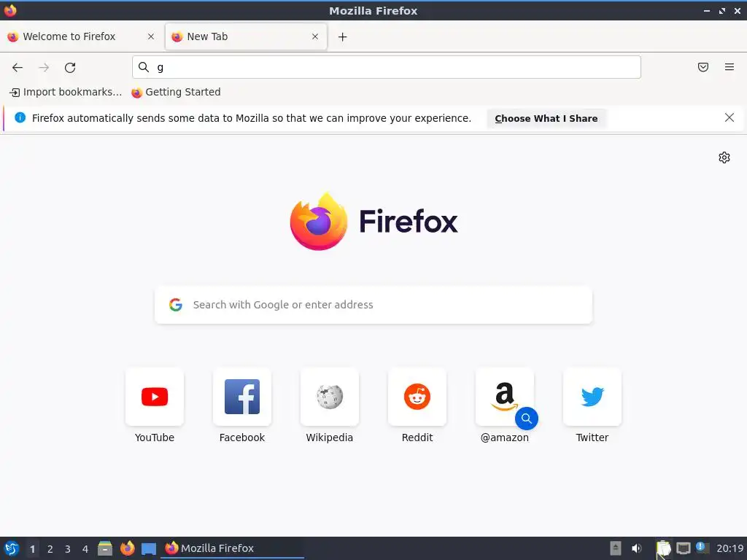747x560 pixels.
Task: Click the blue desktop icon in taskbar
Action: click(149, 549)
